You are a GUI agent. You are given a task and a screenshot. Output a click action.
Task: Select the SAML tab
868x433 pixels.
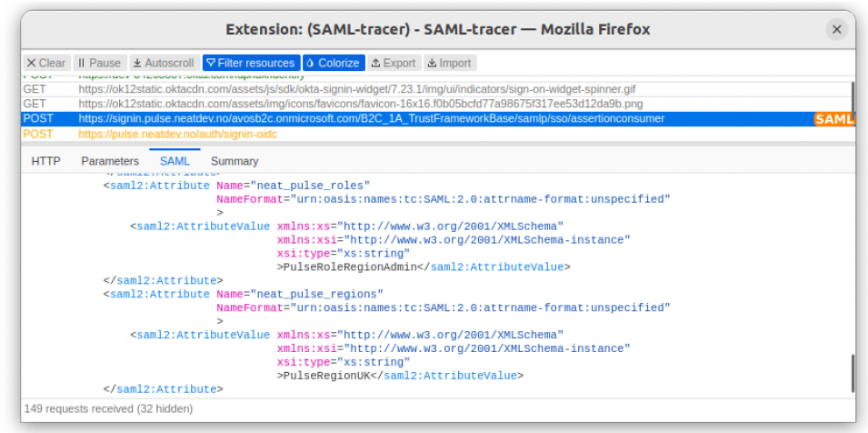175,161
